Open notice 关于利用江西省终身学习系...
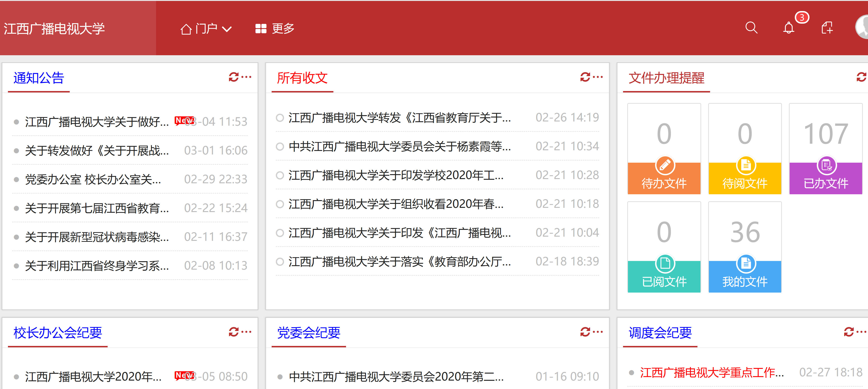Screen dimensions: 868x389 (97, 266)
